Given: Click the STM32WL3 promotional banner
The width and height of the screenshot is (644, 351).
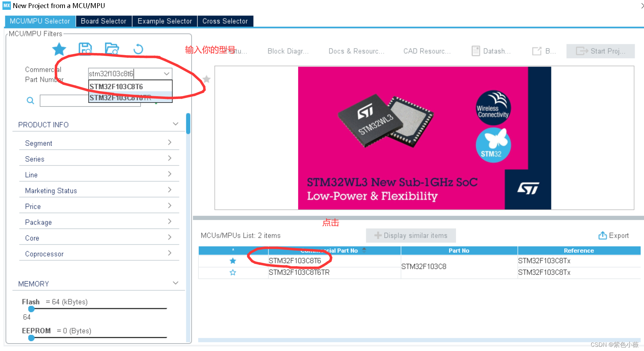Looking at the screenshot, I should tap(424, 138).
